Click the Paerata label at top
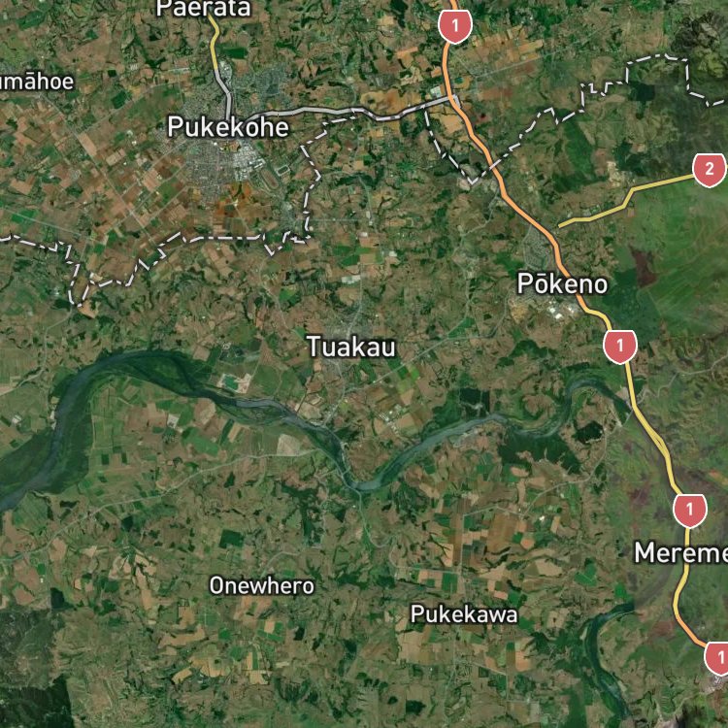 click(x=204, y=9)
